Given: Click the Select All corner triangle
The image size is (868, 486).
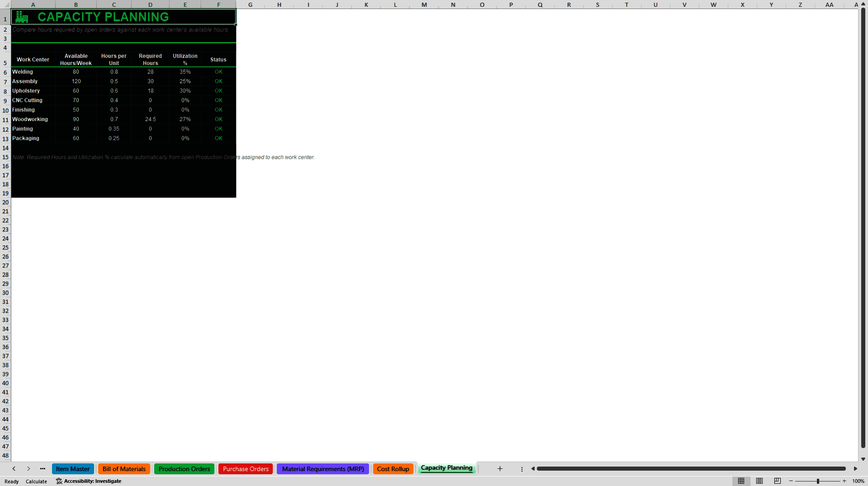Looking at the screenshot, I should (5, 5).
